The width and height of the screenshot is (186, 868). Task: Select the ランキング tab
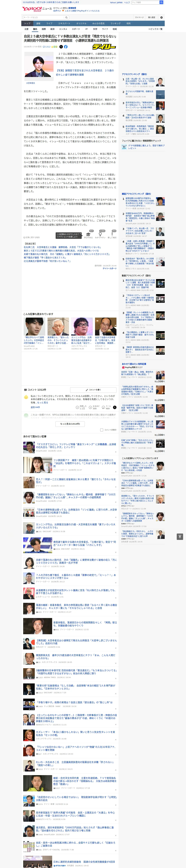coord(115,24)
